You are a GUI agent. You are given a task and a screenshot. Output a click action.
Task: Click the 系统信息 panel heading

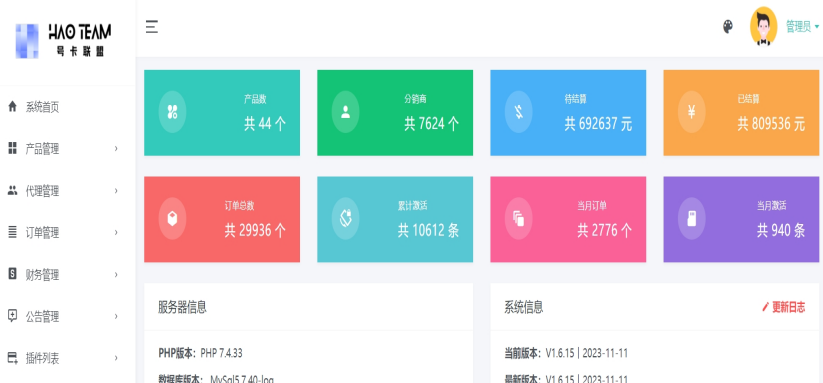(524, 307)
